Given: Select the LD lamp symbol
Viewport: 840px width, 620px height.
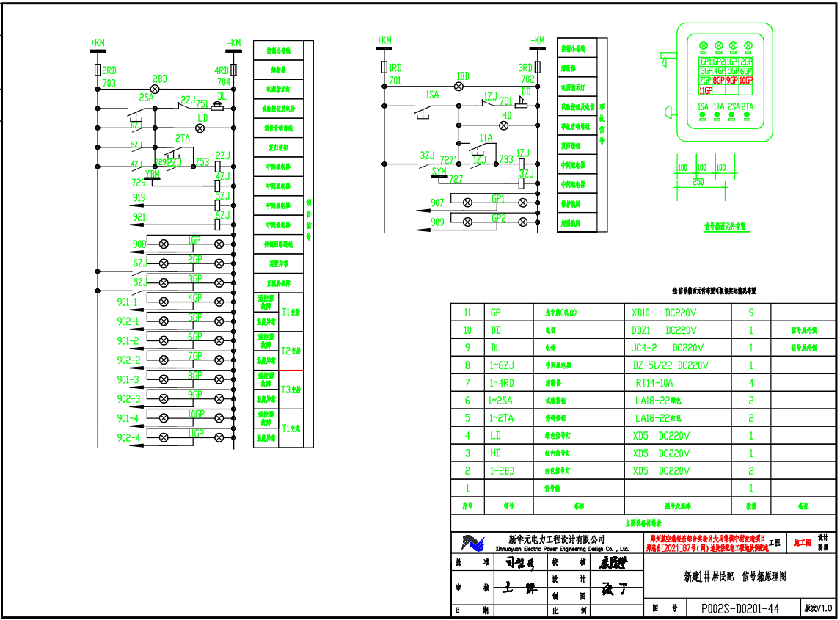Looking at the screenshot, I should click(x=200, y=128).
